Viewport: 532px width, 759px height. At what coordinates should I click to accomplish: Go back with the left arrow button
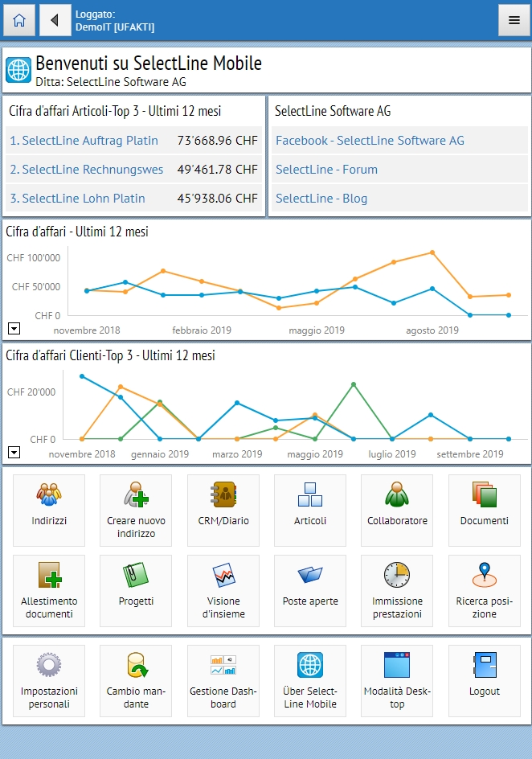[55, 20]
